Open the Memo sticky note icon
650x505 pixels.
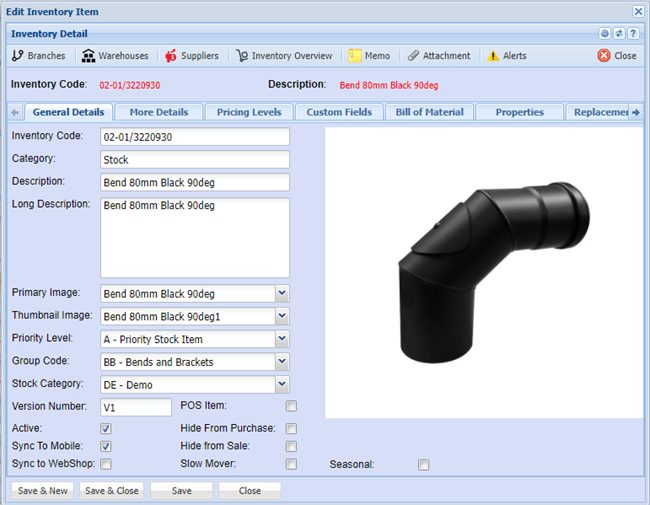click(354, 56)
